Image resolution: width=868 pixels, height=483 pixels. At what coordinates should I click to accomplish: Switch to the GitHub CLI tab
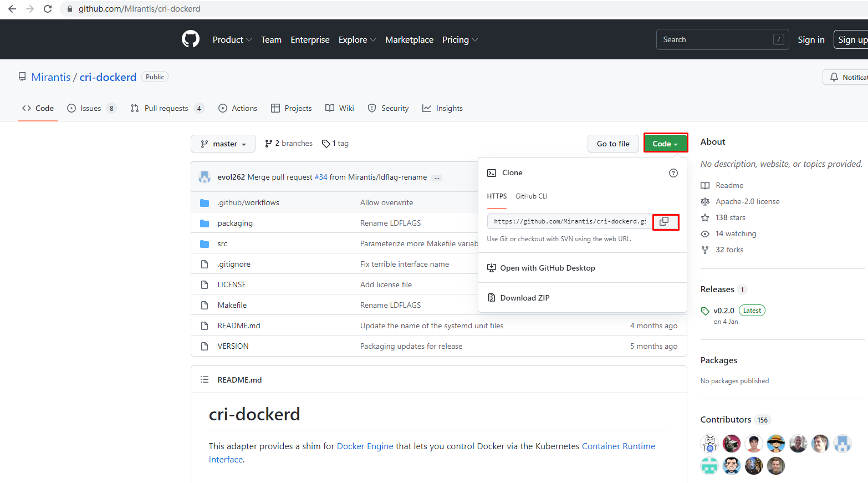[531, 196]
